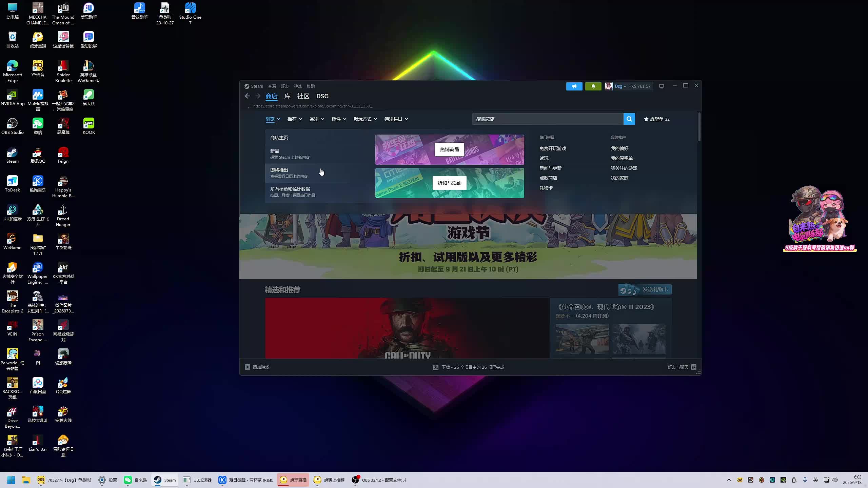Viewport: 868px width, 488px height.
Task: Switch Steam to Big Picture mode icon
Action: click(662, 86)
